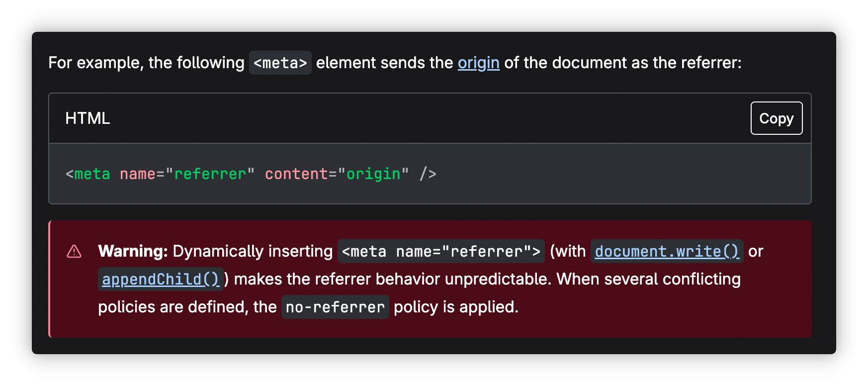
Task: Click the inline no-referrer code
Action: tap(335, 307)
